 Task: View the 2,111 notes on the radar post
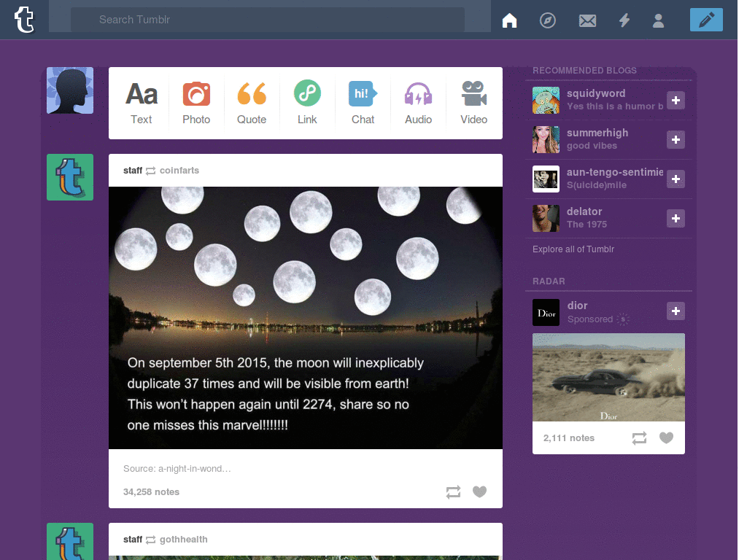tap(569, 438)
